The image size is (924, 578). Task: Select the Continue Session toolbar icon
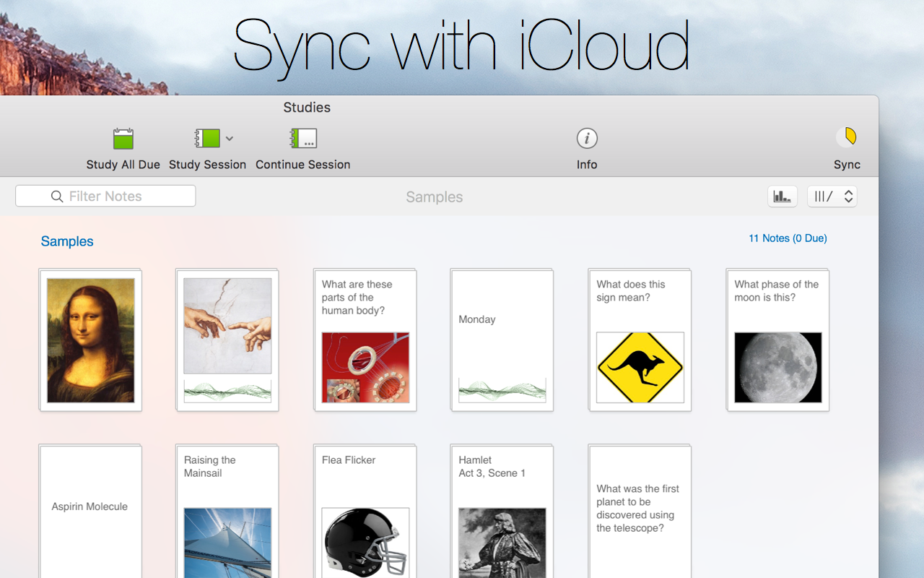point(302,138)
